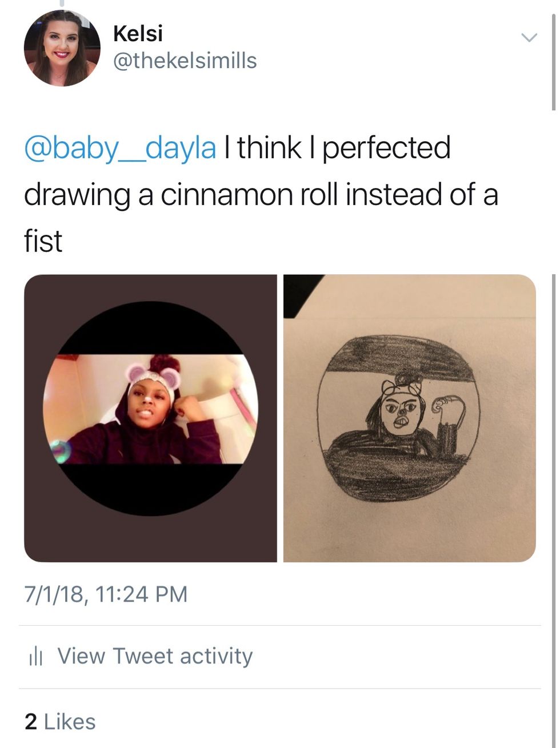Image resolution: width=560 pixels, height=748 pixels.
Task: Click the word "fist" in the tweet
Action: 43,241
